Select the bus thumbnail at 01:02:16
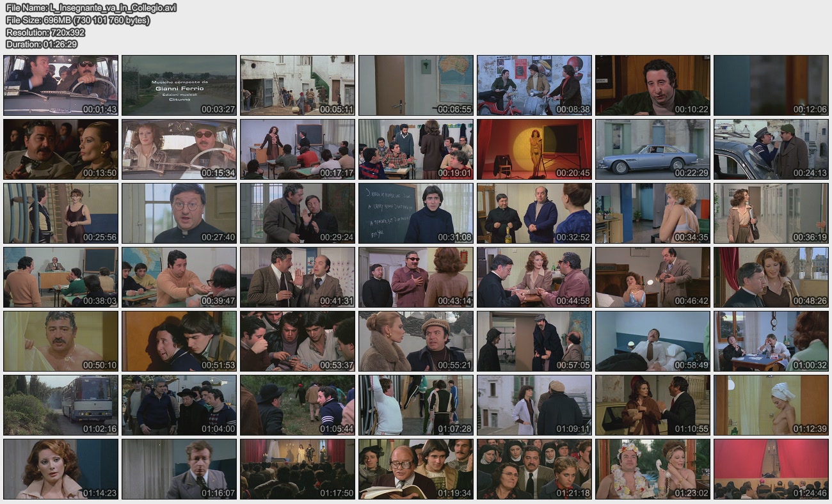The height and width of the screenshot is (504, 832). tap(61, 405)
